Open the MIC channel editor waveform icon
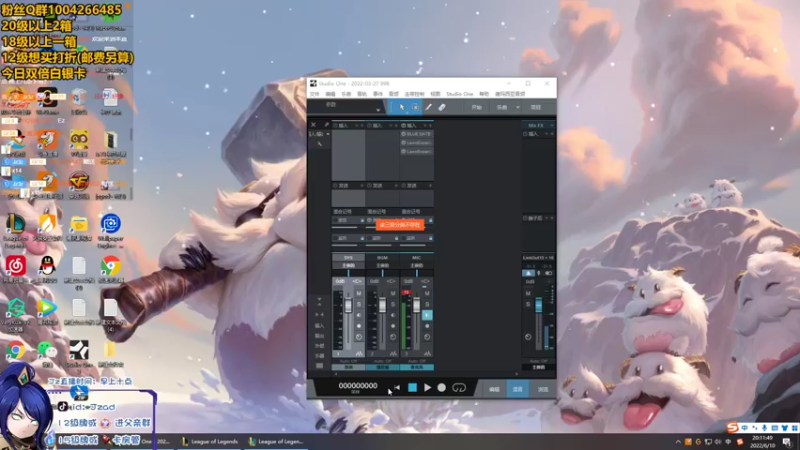This screenshot has height=450, width=800. [x=428, y=354]
